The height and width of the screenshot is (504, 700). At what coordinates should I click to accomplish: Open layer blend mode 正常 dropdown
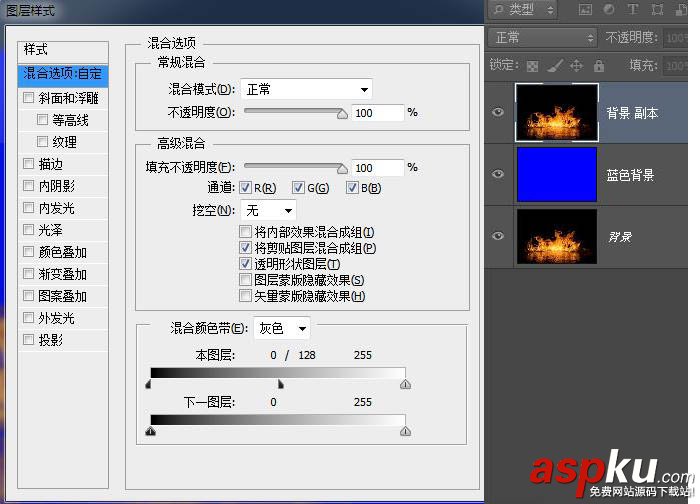point(542,37)
